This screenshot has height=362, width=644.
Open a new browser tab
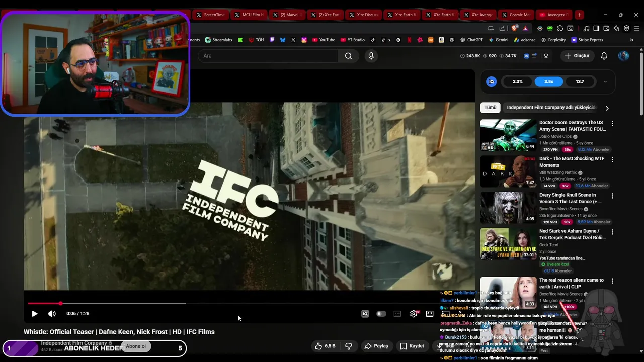click(x=579, y=15)
